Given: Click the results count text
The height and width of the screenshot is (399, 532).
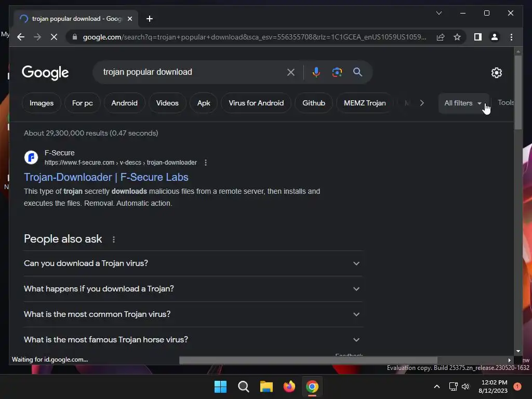Looking at the screenshot, I should point(91,133).
